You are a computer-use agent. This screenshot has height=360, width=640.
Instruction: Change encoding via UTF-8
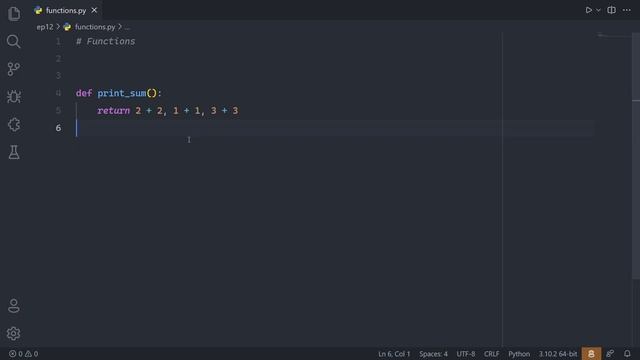click(x=466, y=354)
